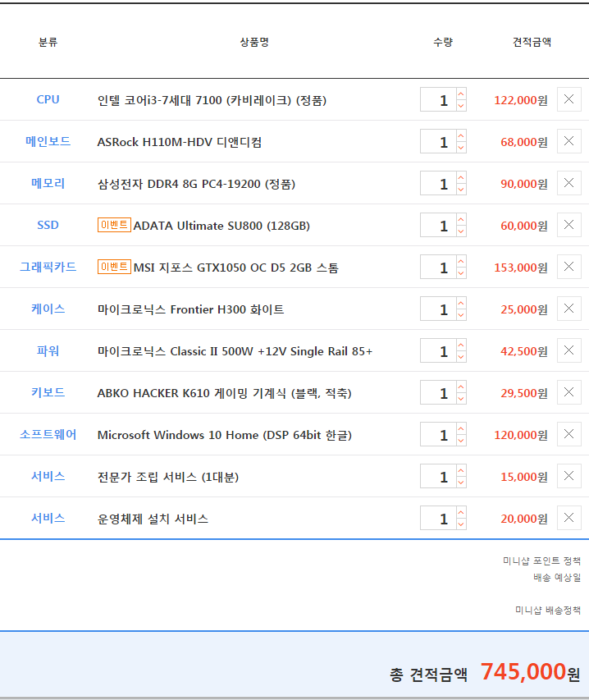Remove the ASRock H110M-HDV row via X
The width and height of the screenshot is (589, 700).
pyautogui.click(x=569, y=141)
